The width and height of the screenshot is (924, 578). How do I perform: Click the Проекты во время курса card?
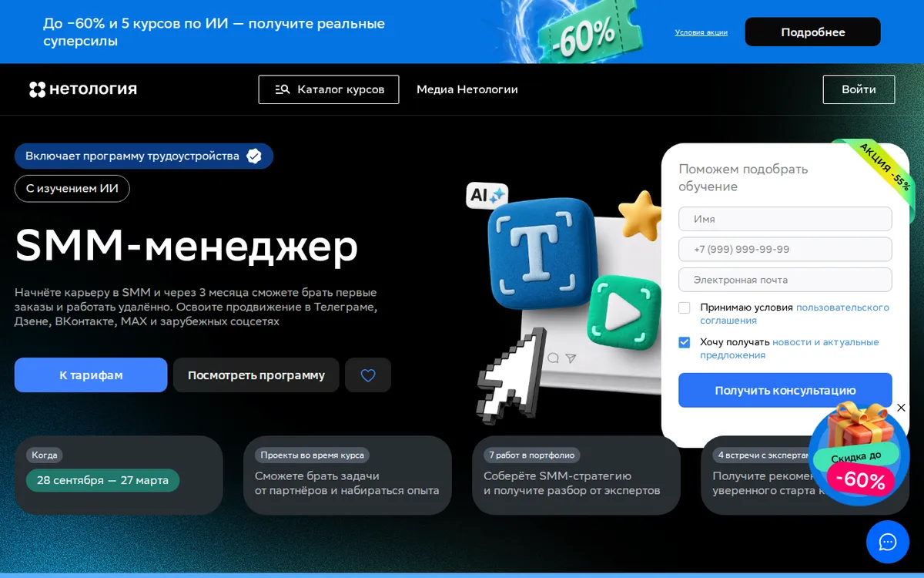[347, 476]
